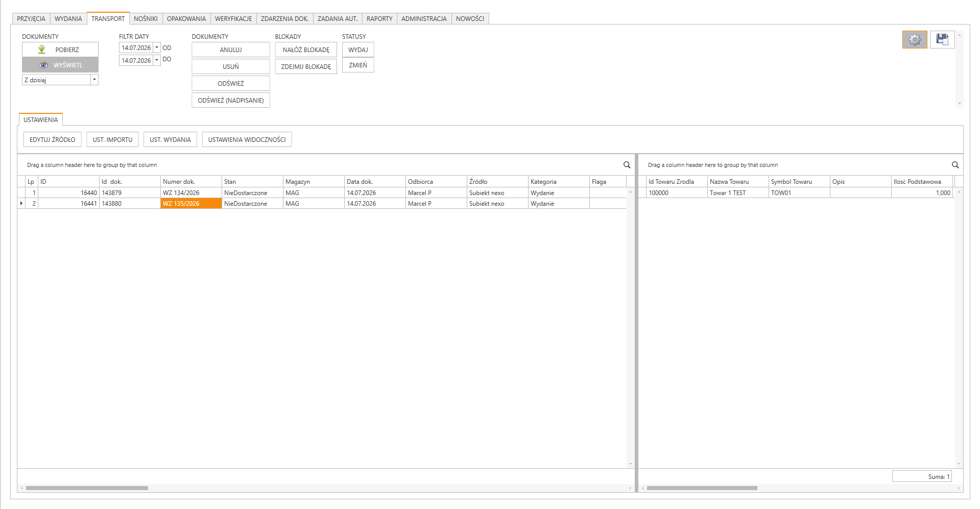Switch to the PRZYJĘCIA tab
Viewport: 980px width, 509px height.
[31, 18]
